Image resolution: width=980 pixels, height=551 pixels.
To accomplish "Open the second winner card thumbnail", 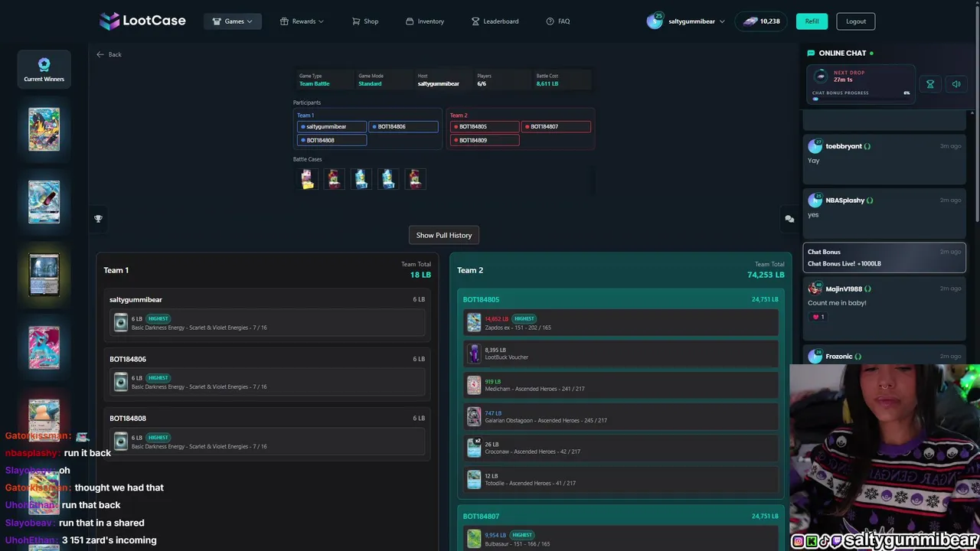I will point(44,202).
